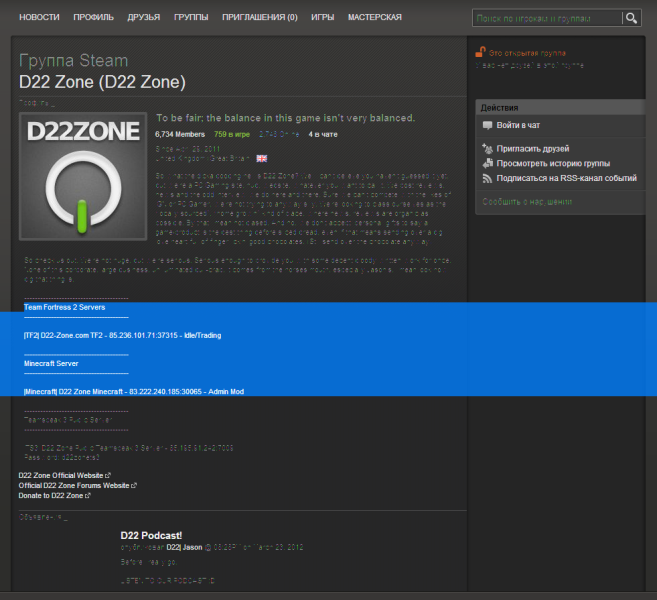The width and height of the screenshot is (657, 600).
Task: Open ПРИГЛАШЕНИЯ (0) in the top menu
Action: 260,17
